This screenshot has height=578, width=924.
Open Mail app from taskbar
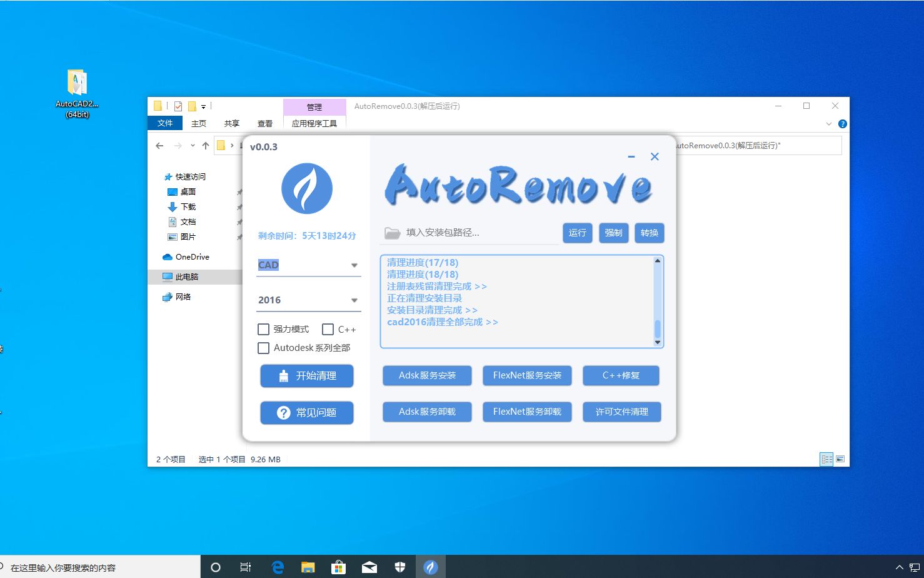point(369,567)
